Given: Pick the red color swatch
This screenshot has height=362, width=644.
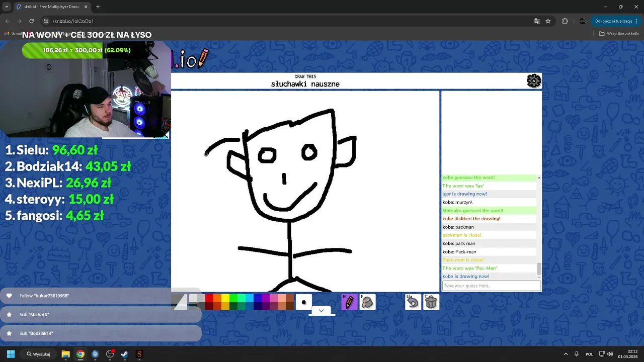Looking at the screenshot, I should click(x=209, y=298).
